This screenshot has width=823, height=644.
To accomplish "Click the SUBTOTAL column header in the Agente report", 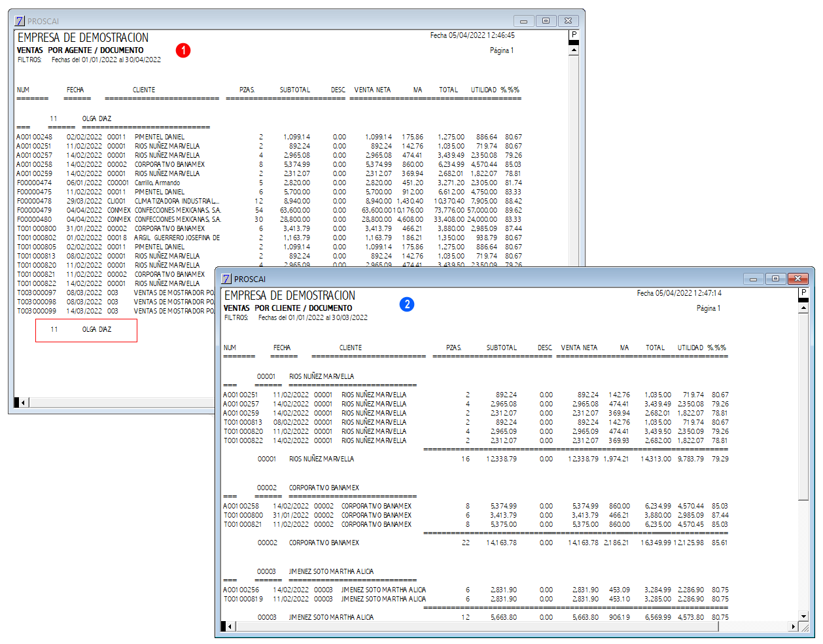I will point(295,90).
